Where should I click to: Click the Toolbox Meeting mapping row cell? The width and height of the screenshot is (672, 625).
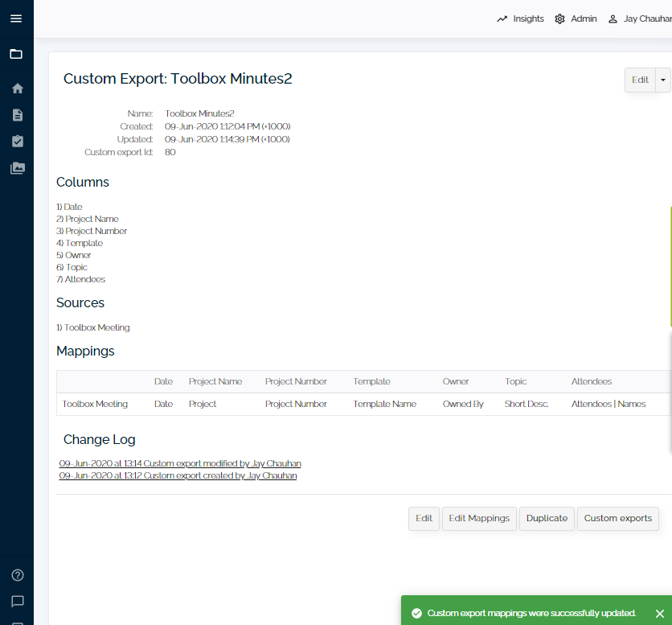(95, 404)
